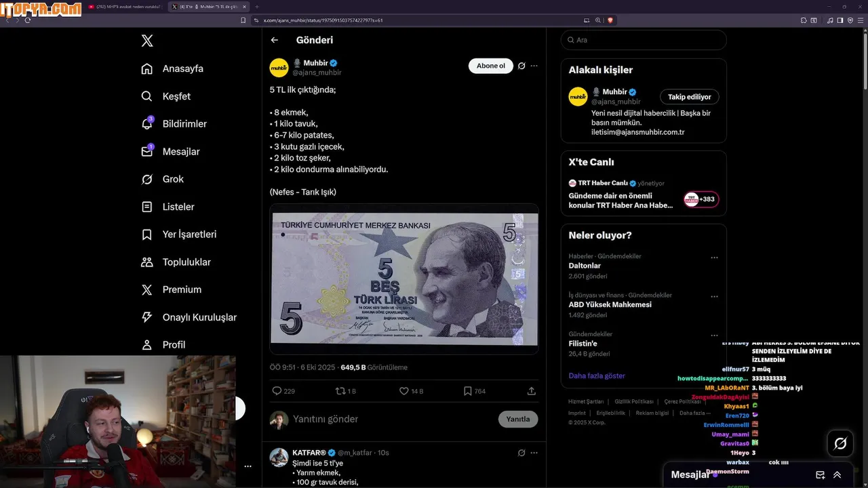The width and height of the screenshot is (868, 488).
Task: Click the x.com address bar URL
Action: 323,20
